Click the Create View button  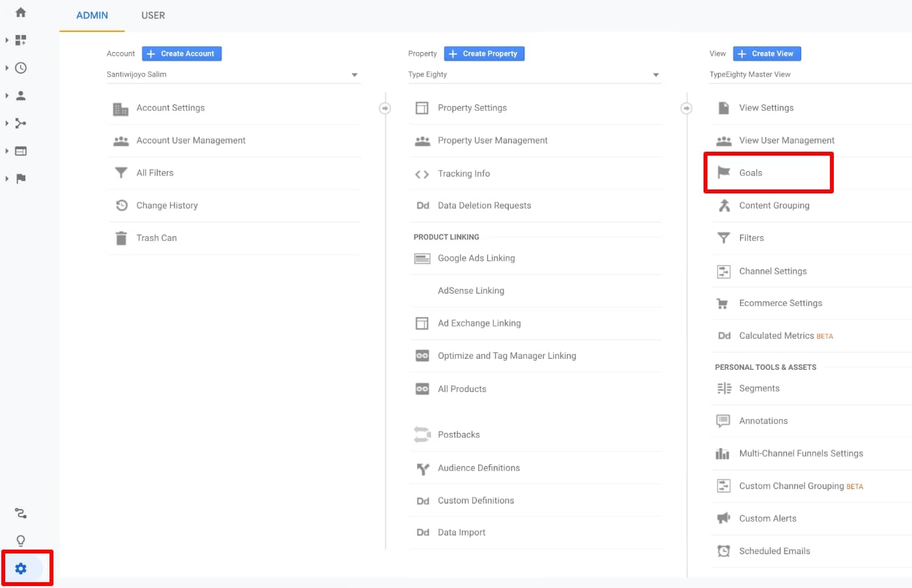[767, 53]
